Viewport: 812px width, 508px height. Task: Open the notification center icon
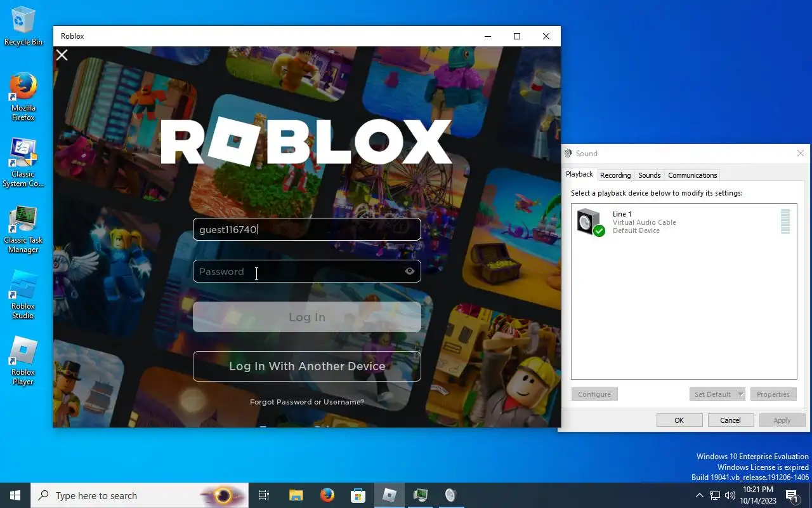(792, 495)
